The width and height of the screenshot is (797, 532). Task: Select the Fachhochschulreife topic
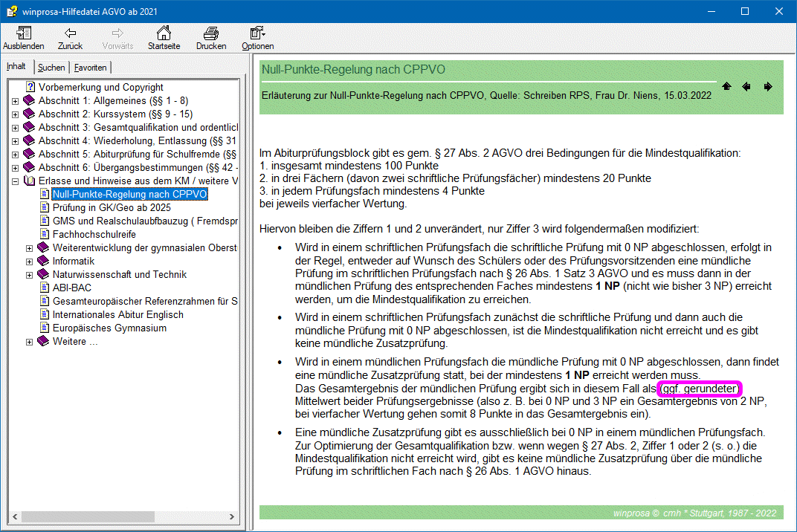[94, 234]
